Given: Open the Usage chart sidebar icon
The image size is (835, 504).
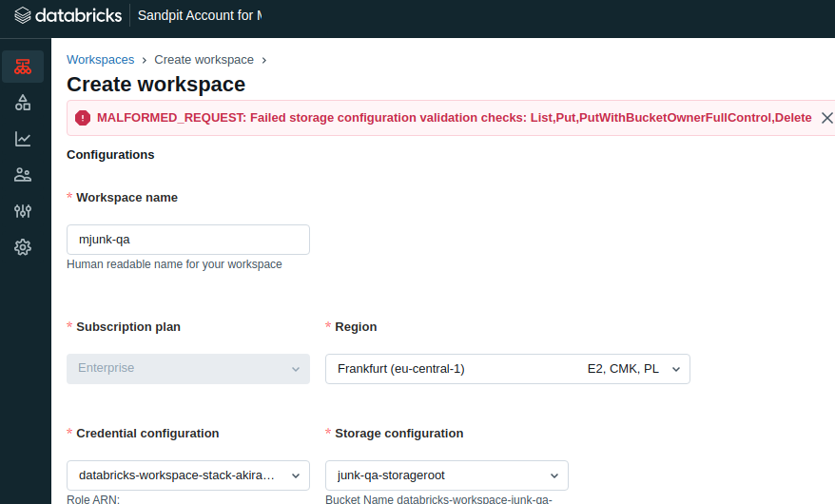Looking at the screenshot, I should tap(23, 139).
